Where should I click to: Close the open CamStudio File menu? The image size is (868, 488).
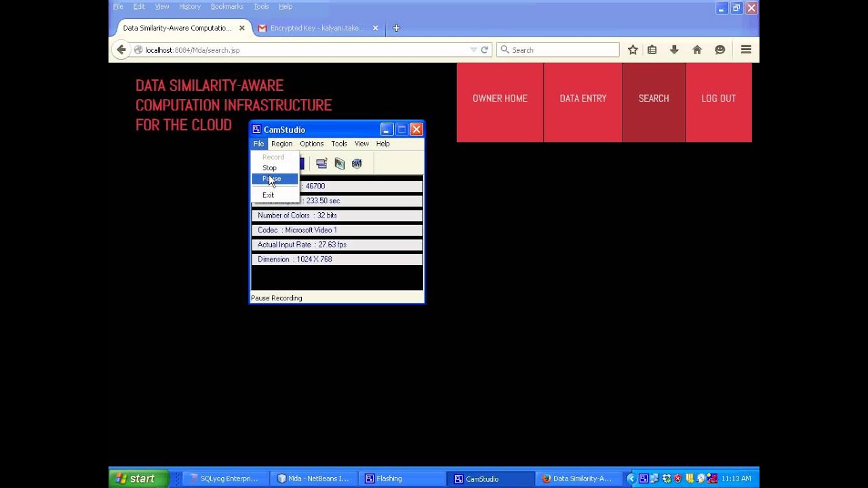258,144
